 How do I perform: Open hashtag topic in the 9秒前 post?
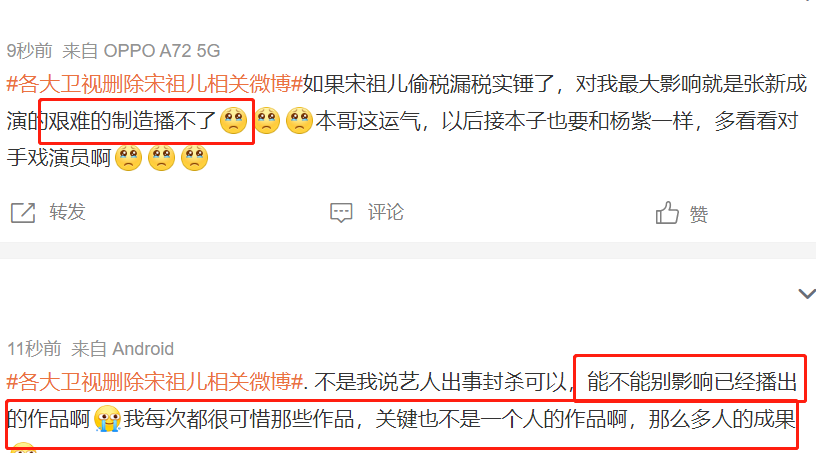point(155,84)
